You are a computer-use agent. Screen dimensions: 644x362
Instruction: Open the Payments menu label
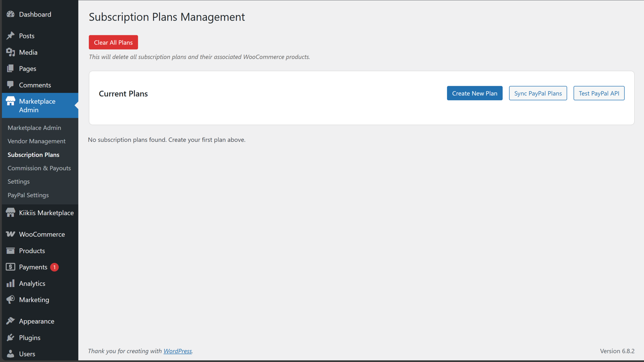pos(33,267)
